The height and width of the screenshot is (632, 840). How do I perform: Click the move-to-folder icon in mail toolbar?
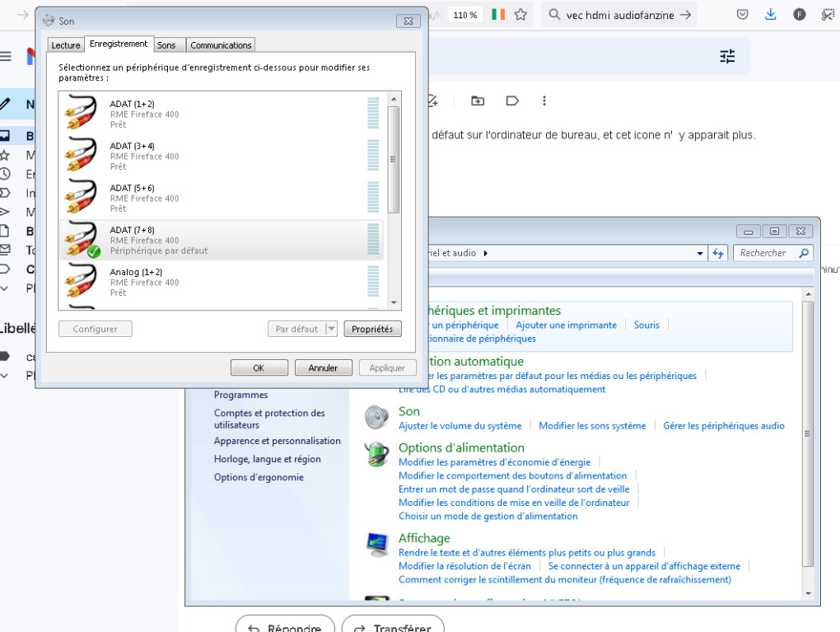(x=478, y=101)
